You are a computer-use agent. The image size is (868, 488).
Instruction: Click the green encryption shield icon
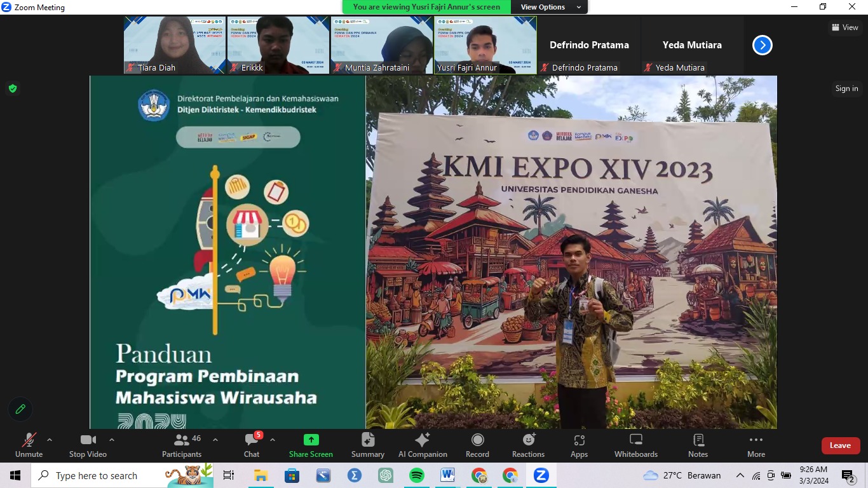coord(13,88)
